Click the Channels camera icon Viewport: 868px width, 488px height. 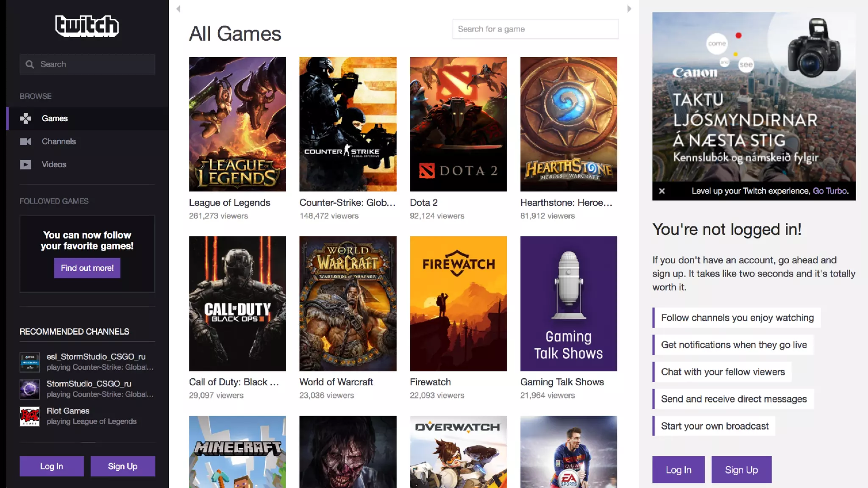point(25,141)
